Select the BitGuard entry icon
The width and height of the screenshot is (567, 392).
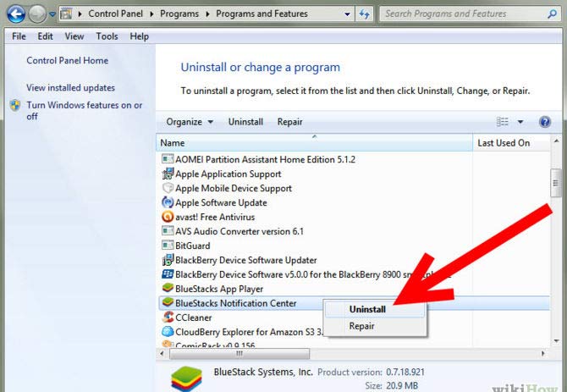tap(168, 246)
